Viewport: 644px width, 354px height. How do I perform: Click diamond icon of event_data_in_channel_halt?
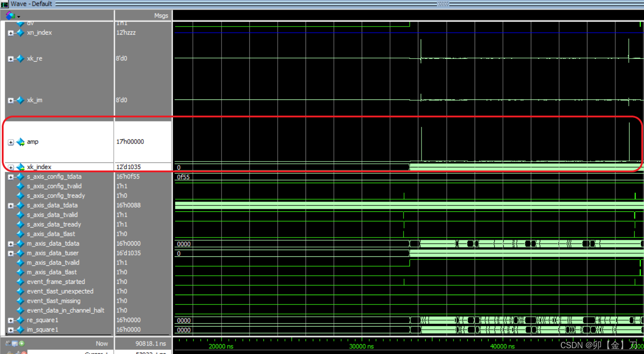[x=20, y=310]
